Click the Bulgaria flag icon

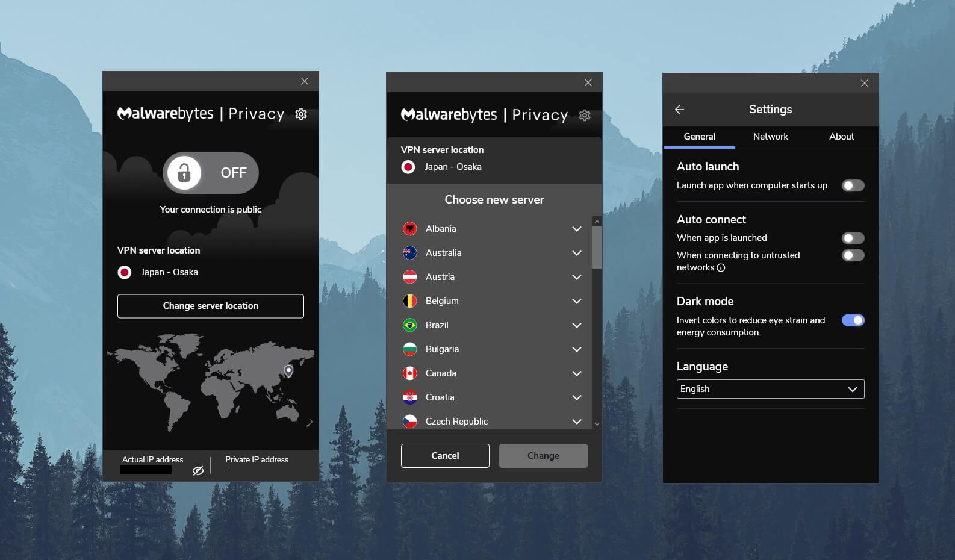(x=409, y=349)
